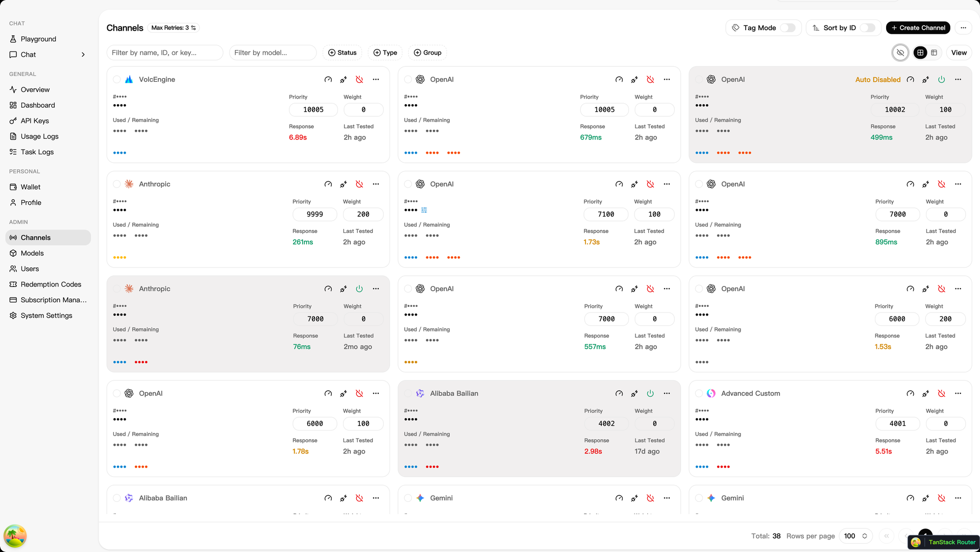Open the Type filter dropdown
Image resolution: width=980 pixels, height=552 pixels.
(385, 53)
